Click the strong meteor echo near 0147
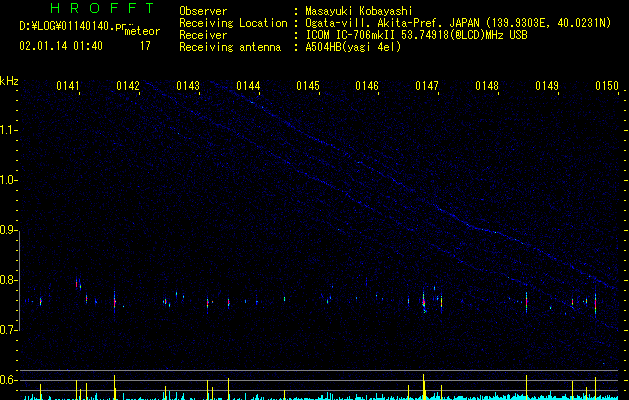The width and height of the screenshot is (629, 400). pos(424,302)
